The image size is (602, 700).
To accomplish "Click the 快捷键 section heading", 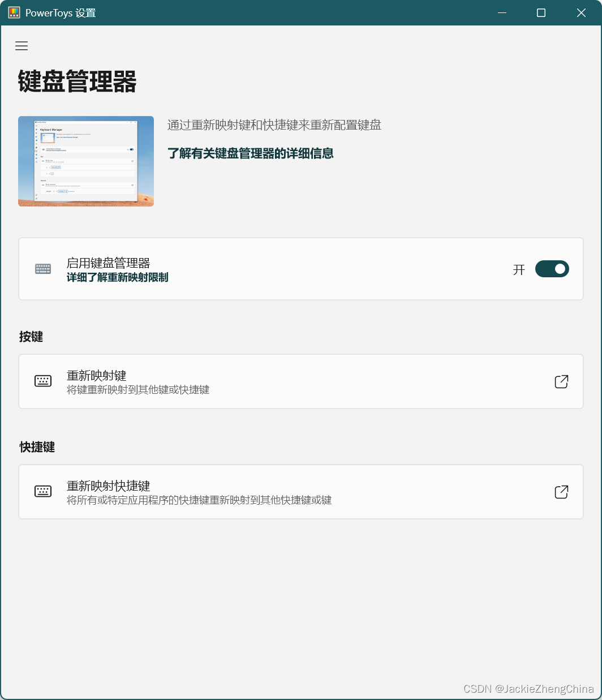I will [x=37, y=447].
